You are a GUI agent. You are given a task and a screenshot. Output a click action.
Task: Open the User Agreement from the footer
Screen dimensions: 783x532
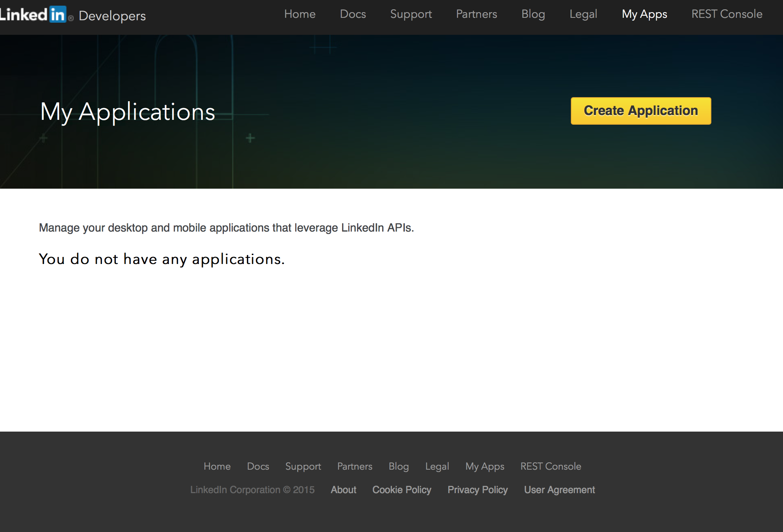[x=559, y=490]
